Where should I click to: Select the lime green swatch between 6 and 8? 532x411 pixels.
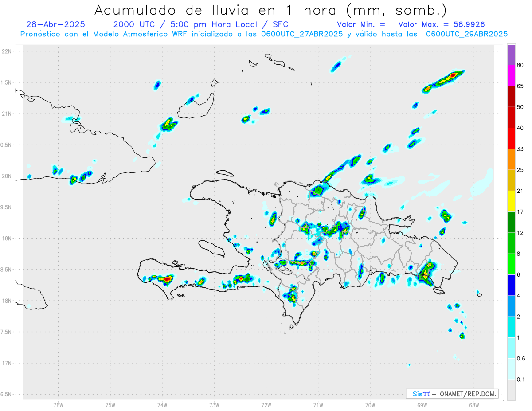[x=511, y=264]
